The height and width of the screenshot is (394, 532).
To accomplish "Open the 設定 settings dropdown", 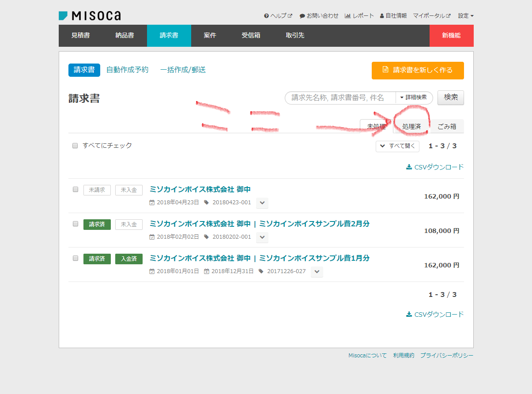I will [x=466, y=16].
